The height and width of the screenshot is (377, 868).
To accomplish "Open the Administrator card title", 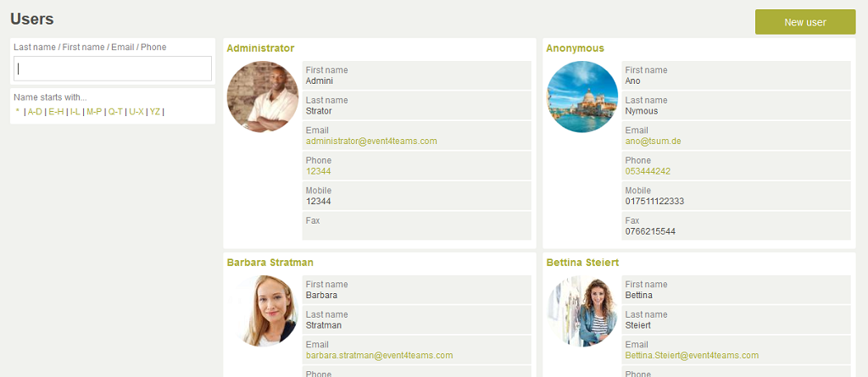I will coord(261,48).
